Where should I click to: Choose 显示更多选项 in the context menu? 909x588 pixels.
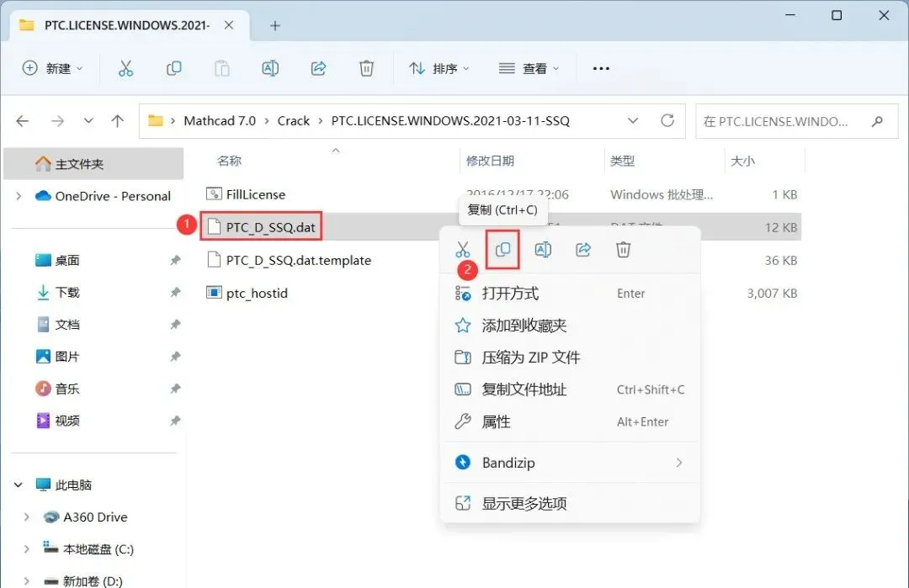pos(571,503)
